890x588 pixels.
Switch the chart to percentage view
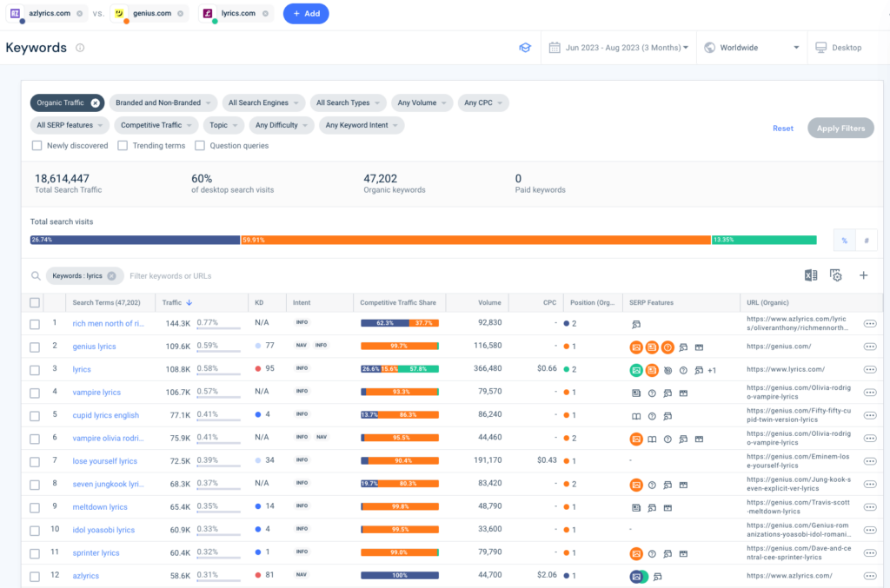(x=844, y=241)
